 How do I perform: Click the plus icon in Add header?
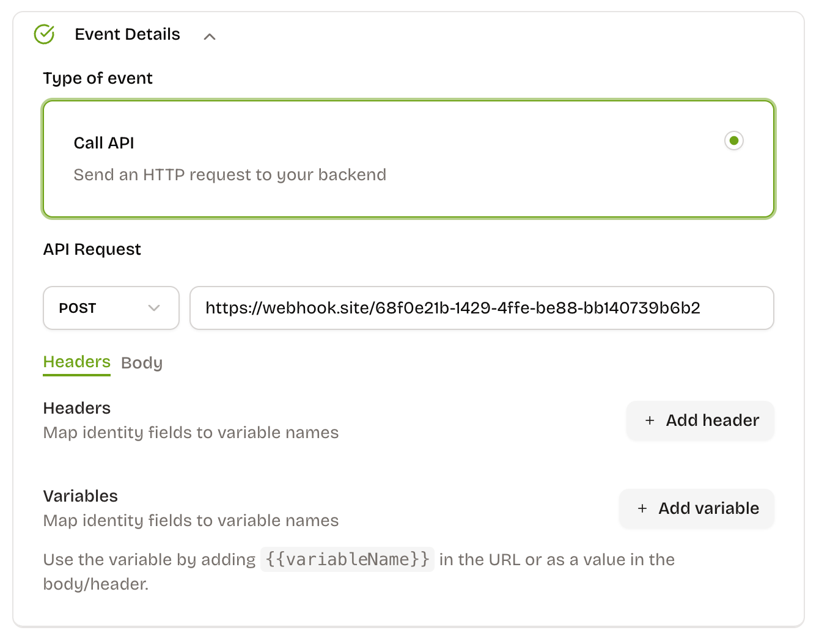(x=650, y=421)
